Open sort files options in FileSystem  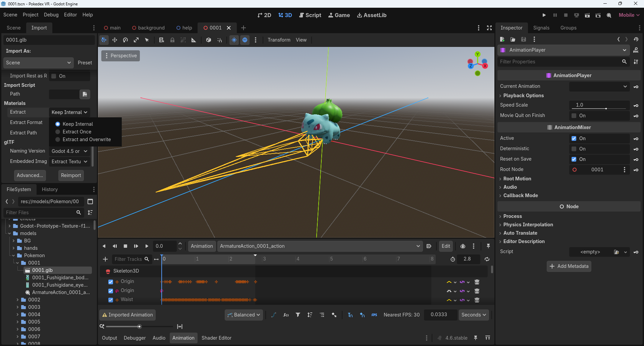pos(90,213)
